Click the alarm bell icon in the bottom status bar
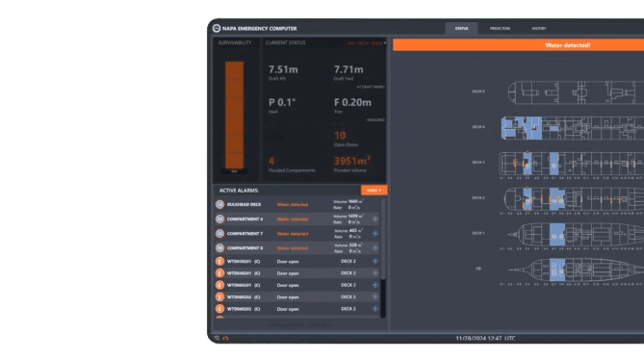Image resolution: width=644 pixels, height=359 pixels. 225,338
